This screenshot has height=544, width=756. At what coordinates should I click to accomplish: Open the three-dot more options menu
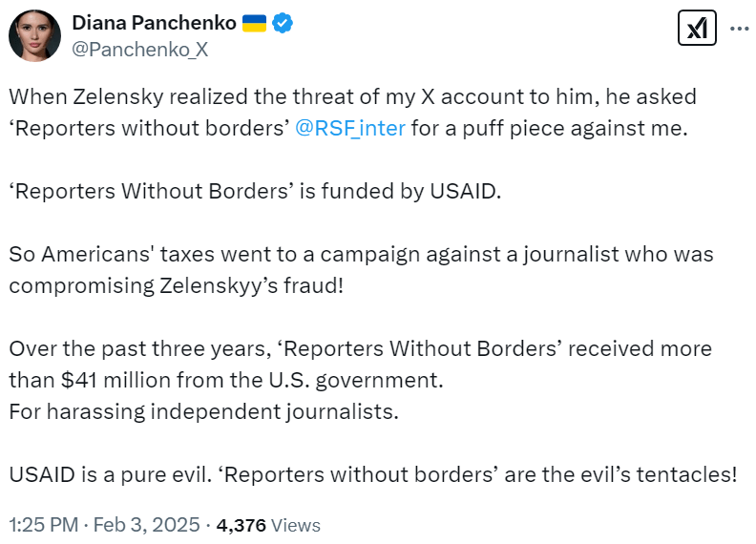[x=739, y=30]
